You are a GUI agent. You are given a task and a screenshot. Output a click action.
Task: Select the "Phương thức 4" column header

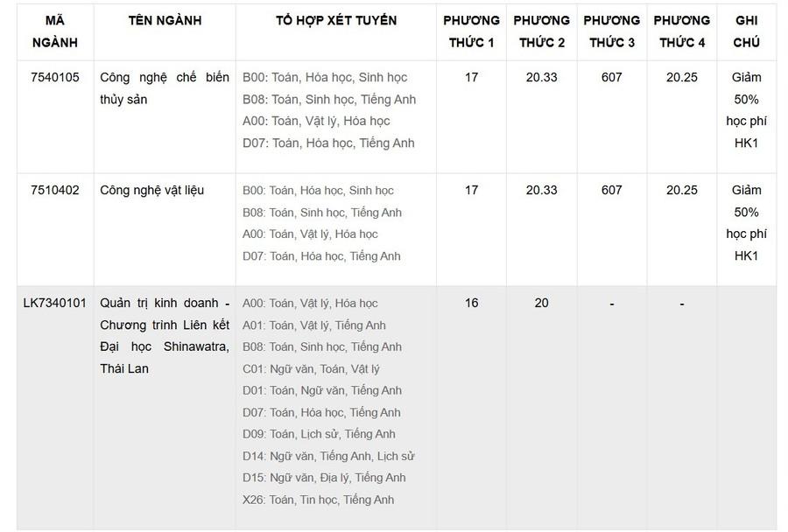(681, 31)
